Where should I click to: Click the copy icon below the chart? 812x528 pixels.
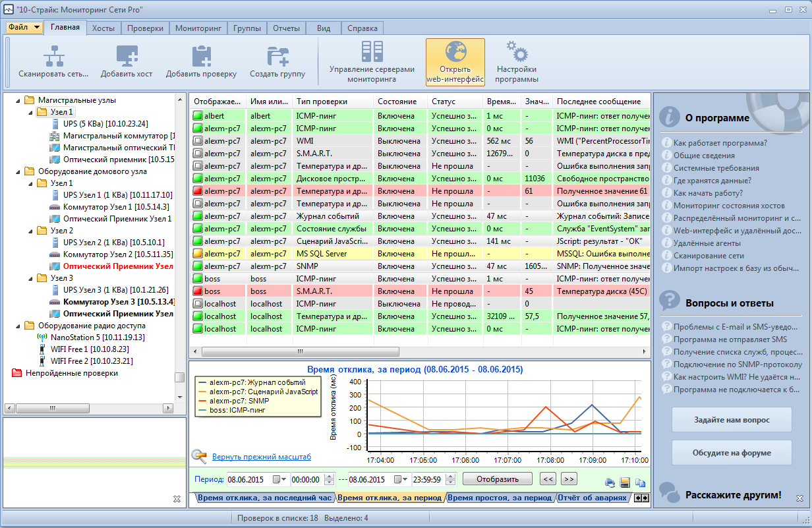coord(640,483)
